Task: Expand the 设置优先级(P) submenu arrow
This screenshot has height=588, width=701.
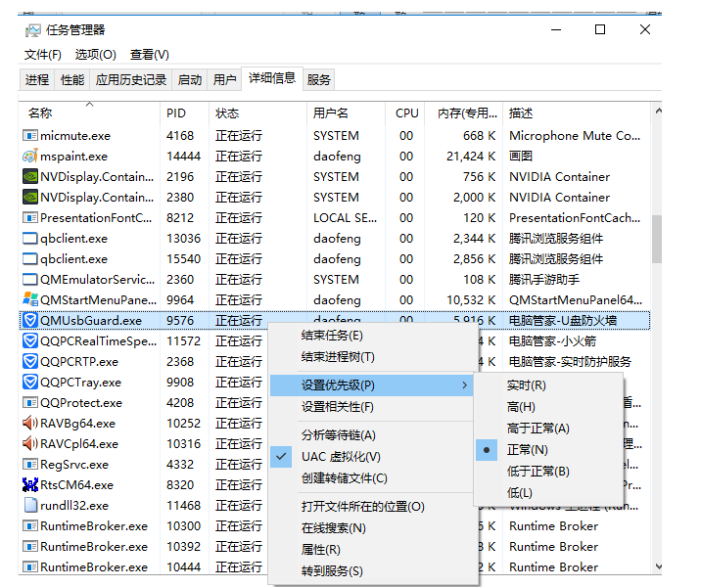Action: tap(464, 385)
